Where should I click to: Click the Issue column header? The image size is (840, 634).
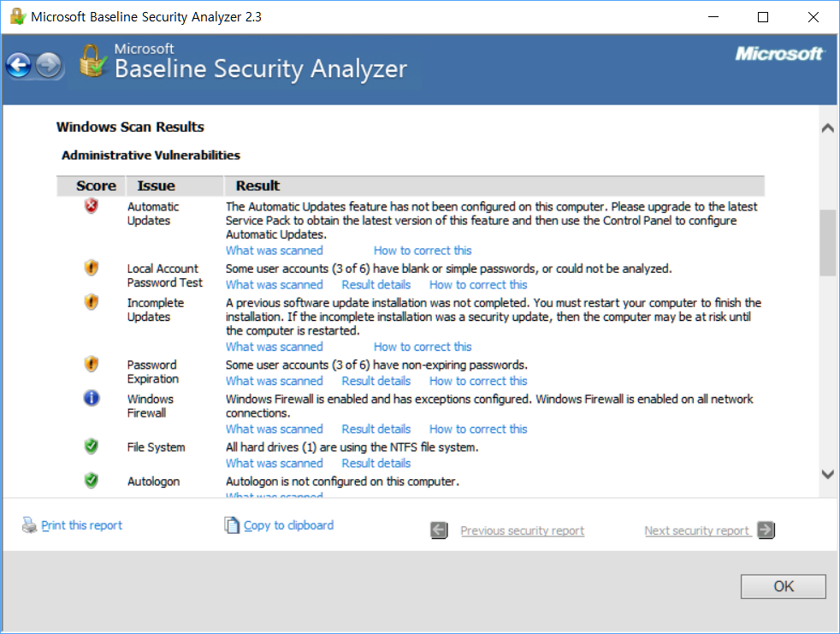[175, 186]
